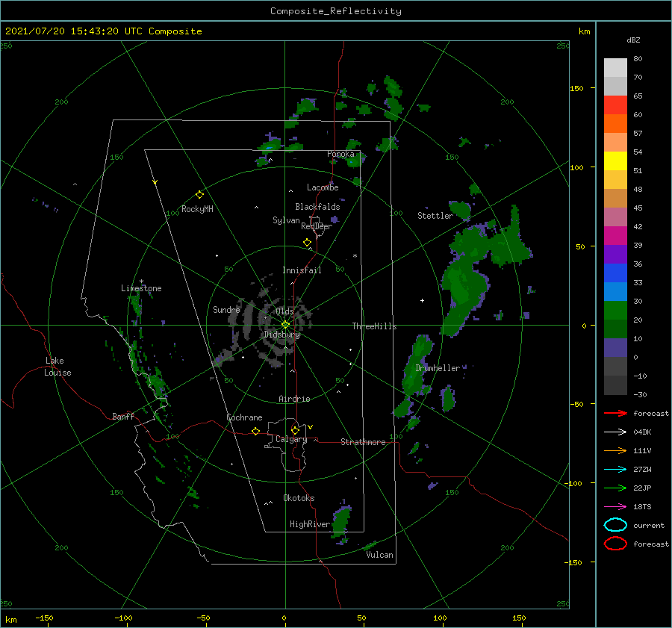672x628 pixels.
Task: Click the Calgary city label
Action: coord(291,439)
